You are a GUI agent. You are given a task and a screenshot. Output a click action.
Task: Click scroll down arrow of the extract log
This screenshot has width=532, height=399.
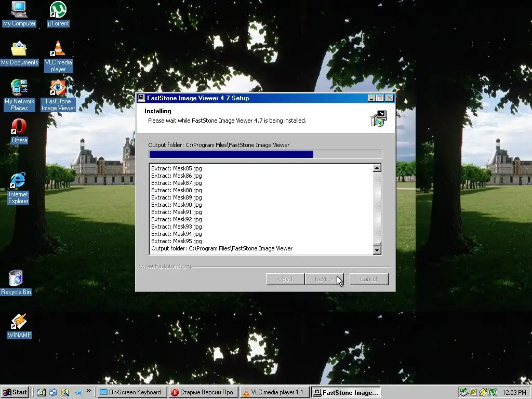pyautogui.click(x=377, y=250)
